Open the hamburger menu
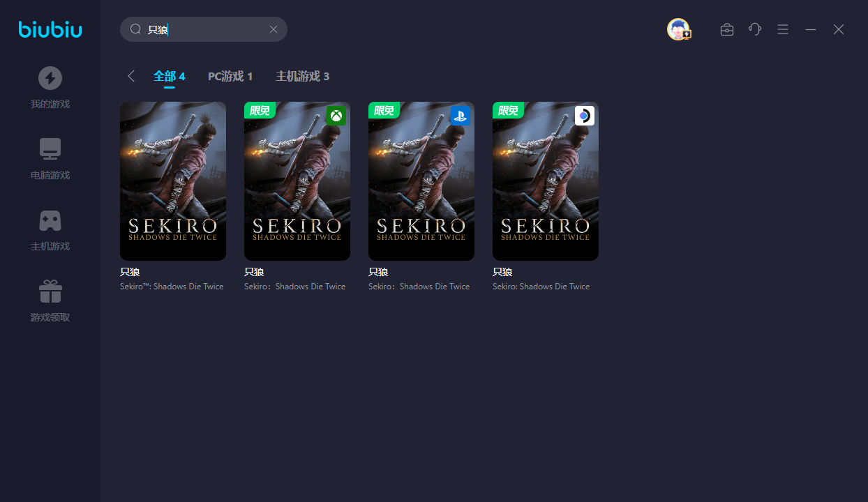 (783, 29)
